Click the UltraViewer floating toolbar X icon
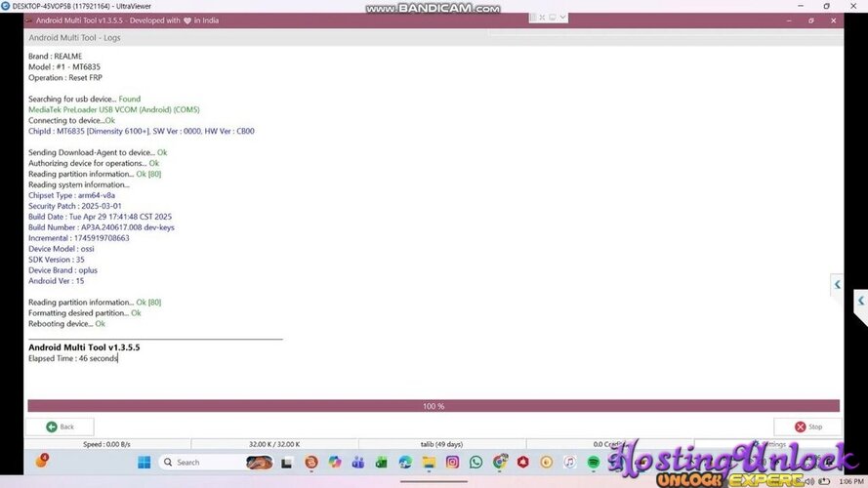Viewport: 868px width, 488px height. tap(542, 18)
